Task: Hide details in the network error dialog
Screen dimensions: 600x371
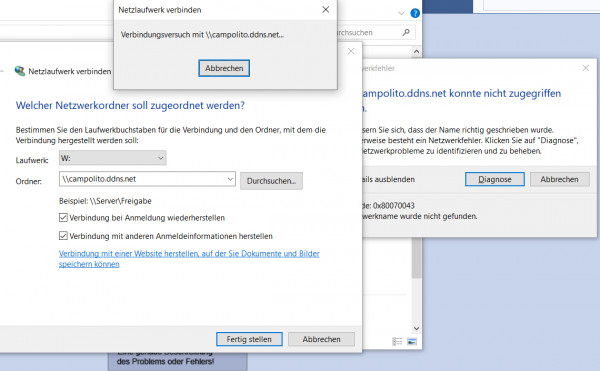Action: coord(388,179)
